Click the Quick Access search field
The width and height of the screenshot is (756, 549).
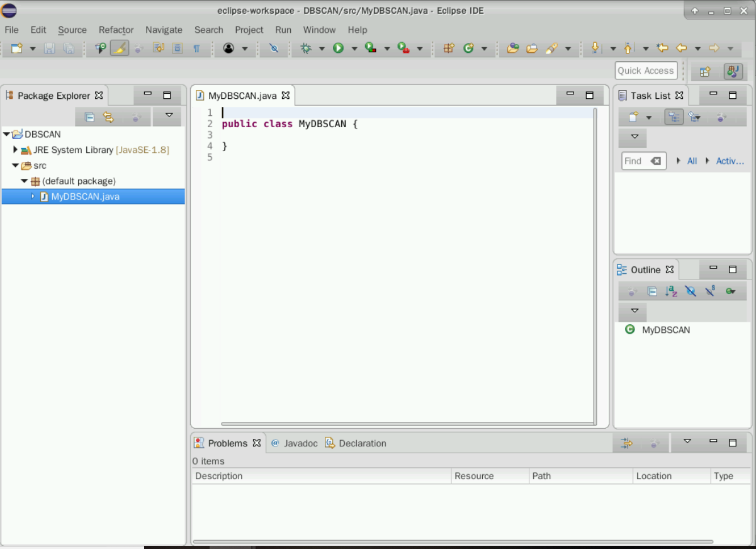[645, 71]
